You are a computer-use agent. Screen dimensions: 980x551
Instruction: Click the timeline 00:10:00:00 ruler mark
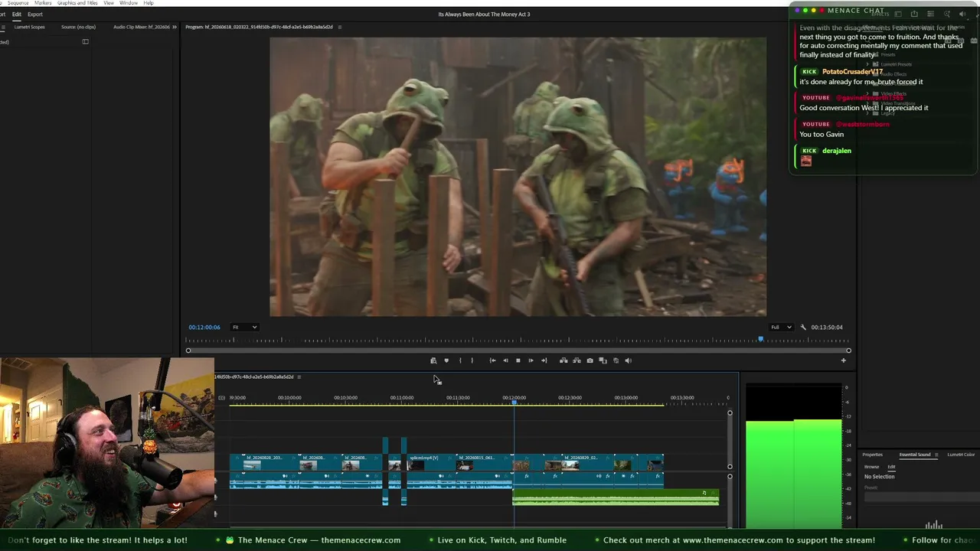289,398
